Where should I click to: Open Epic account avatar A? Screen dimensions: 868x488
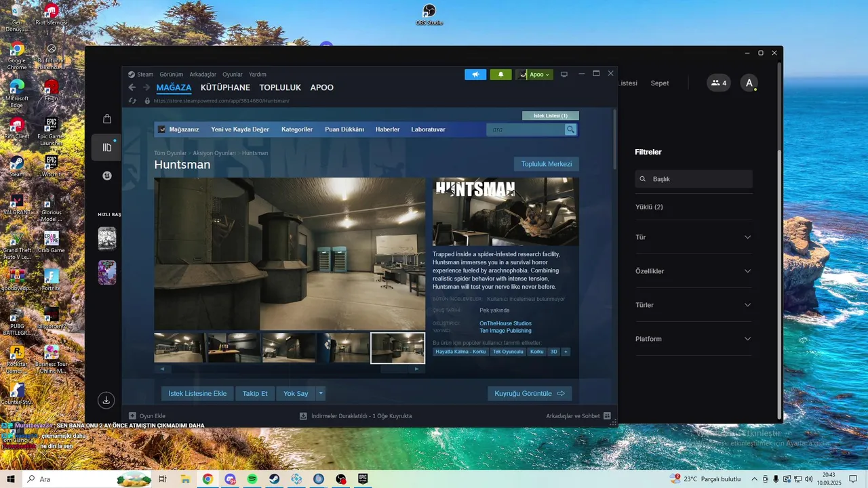(x=749, y=83)
